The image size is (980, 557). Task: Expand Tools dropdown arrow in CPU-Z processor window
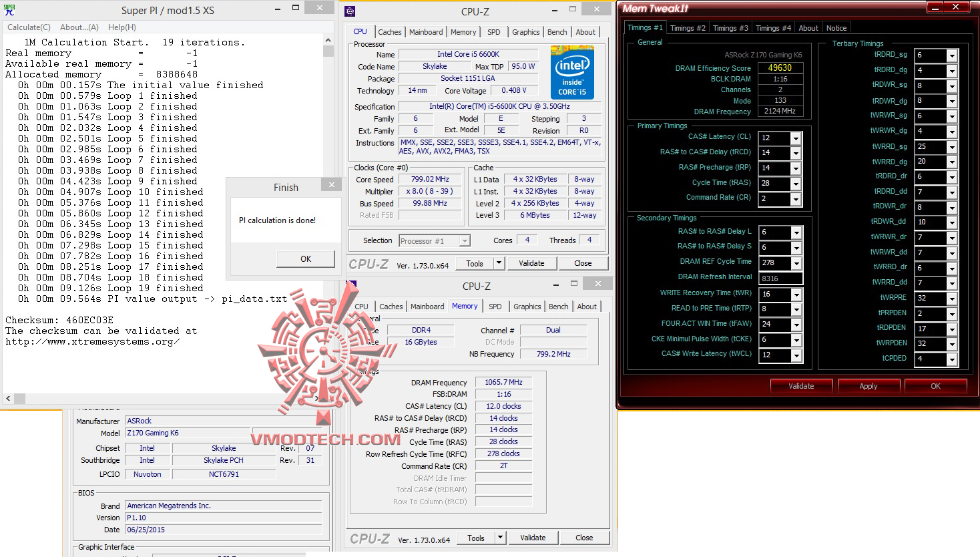[x=499, y=263]
